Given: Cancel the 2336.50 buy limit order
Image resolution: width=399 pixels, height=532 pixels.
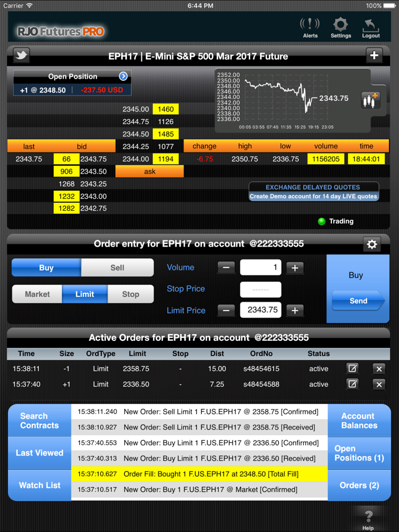Looking at the screenshot, I should 378,384.
